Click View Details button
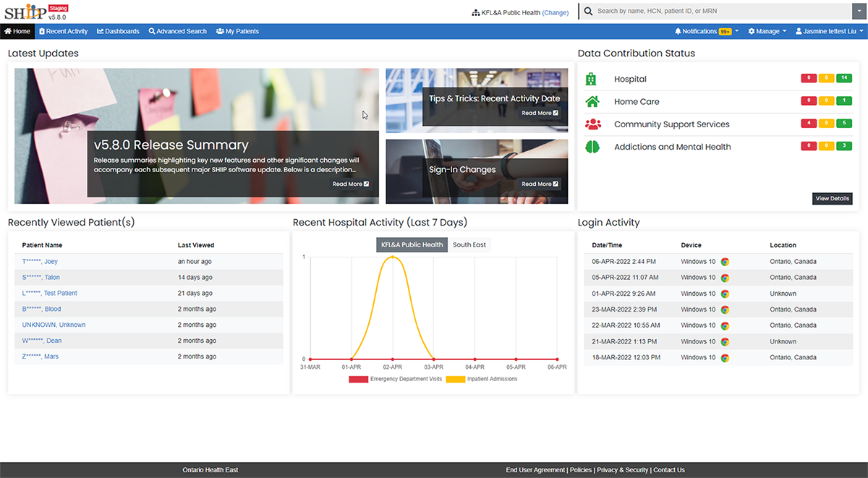 point(833,198)
